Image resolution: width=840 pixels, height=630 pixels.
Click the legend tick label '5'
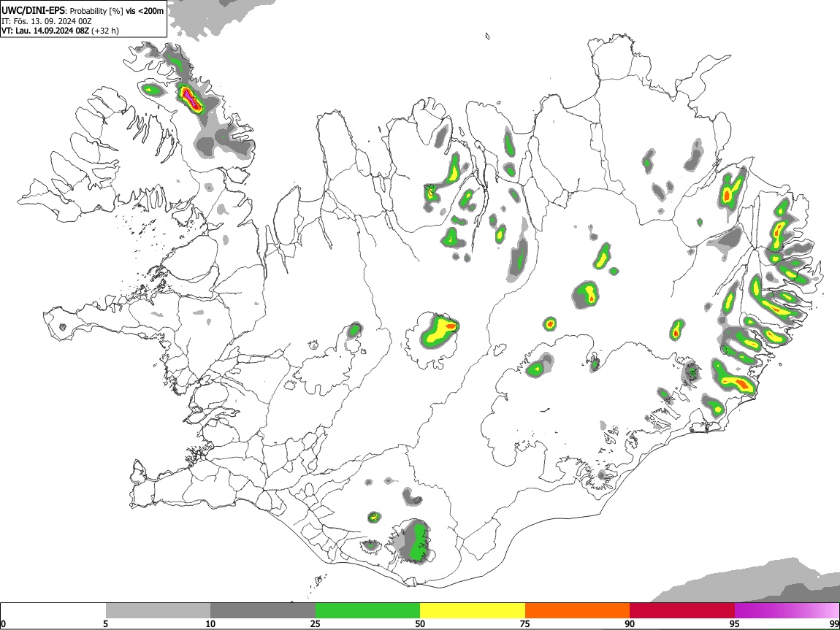coord(105,624)
